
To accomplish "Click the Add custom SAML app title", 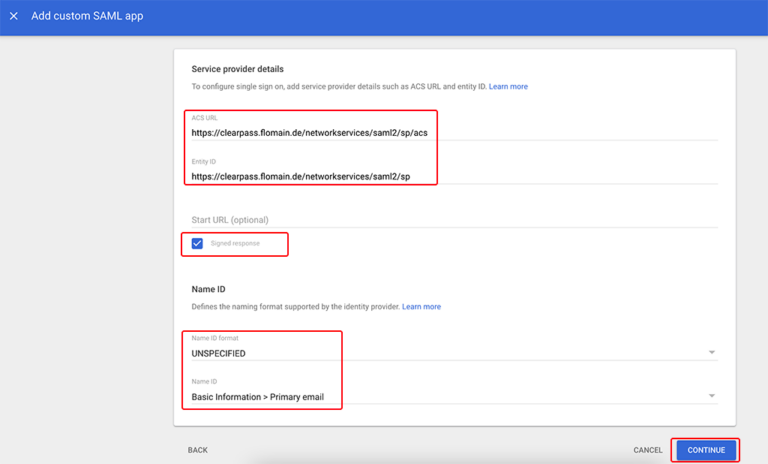I will tap(87, 16).
